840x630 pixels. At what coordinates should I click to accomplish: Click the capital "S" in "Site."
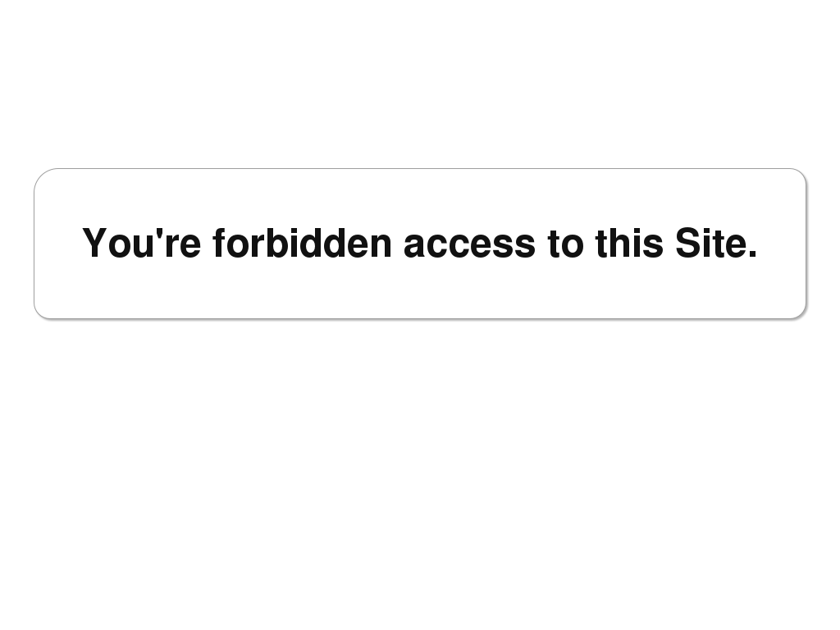pos(687,244)
